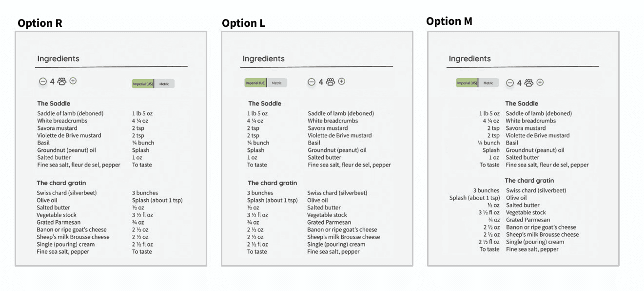Click the people servings icon in Option M
The image size is (644, 291).
pyautogui.click(x=529, y=83)
